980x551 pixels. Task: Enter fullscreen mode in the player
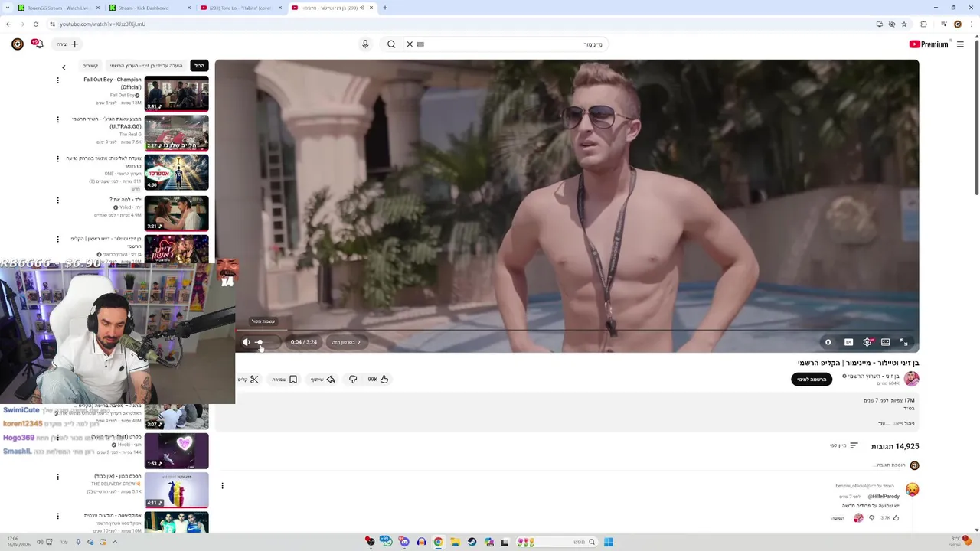pyautogui.click(x=903, y=342)
